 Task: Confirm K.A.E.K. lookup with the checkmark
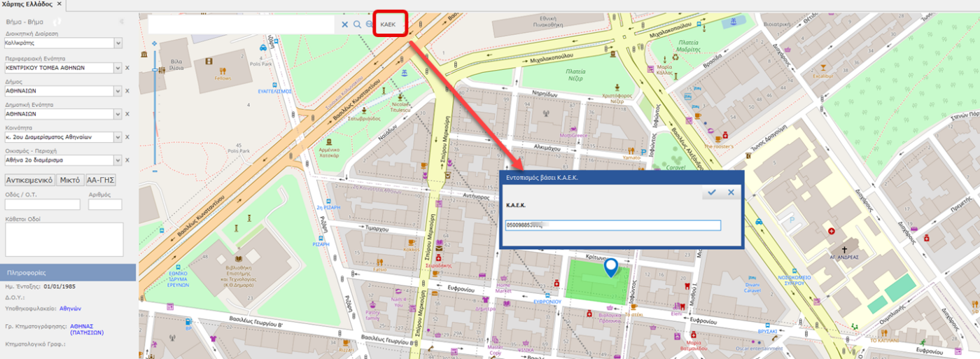(712, 192)
